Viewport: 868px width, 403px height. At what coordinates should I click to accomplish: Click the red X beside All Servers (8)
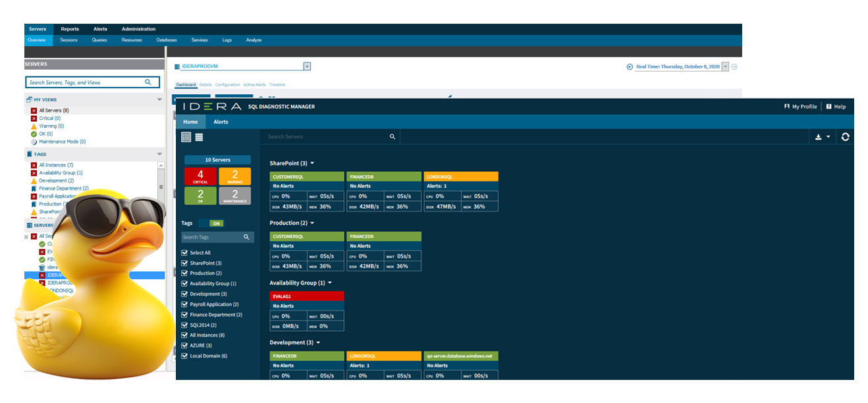(x=34, y=111)
